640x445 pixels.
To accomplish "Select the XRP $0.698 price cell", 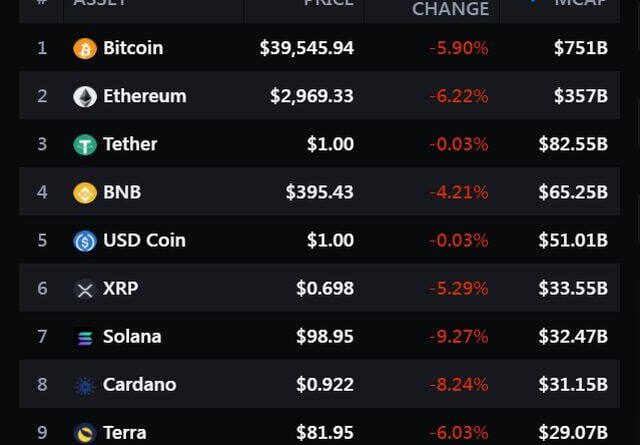I will click(324, 288).
